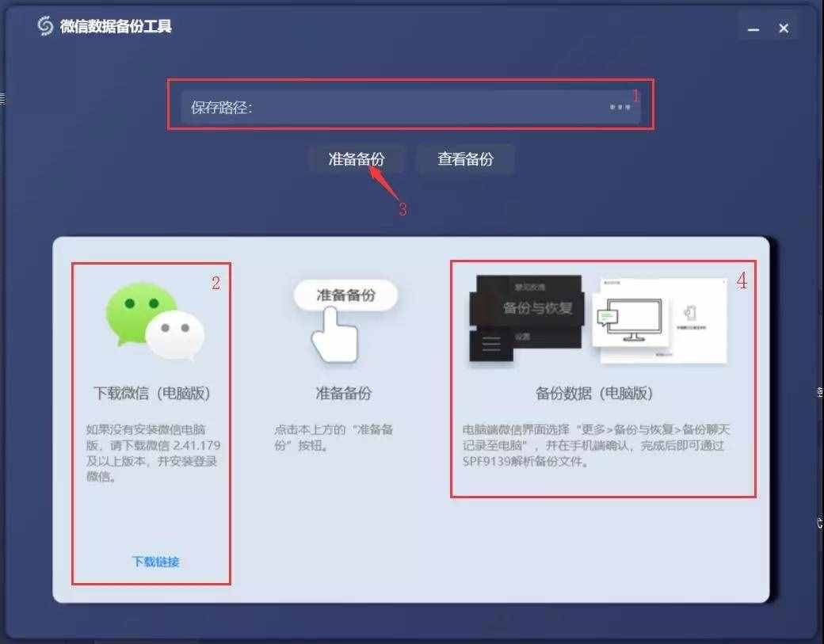Click the 准备备份 button below the path field
Viewport: 824px width, 644px height.
357,158
